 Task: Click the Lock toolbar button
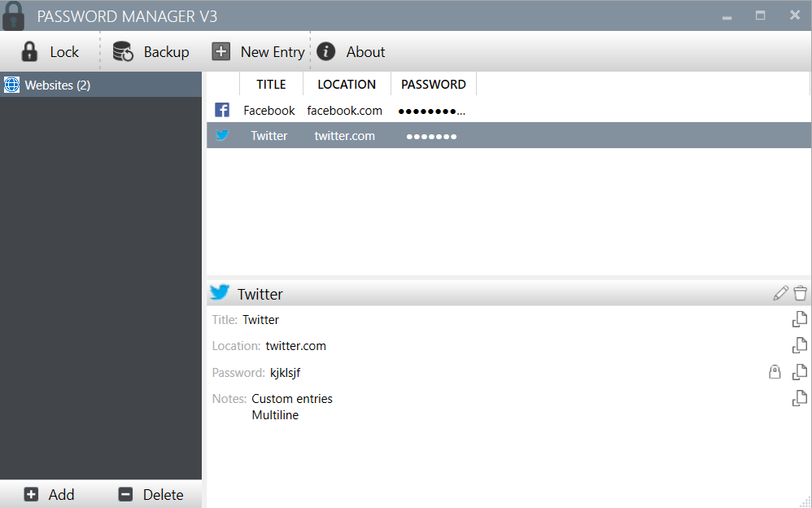click(x=50, y=52)
